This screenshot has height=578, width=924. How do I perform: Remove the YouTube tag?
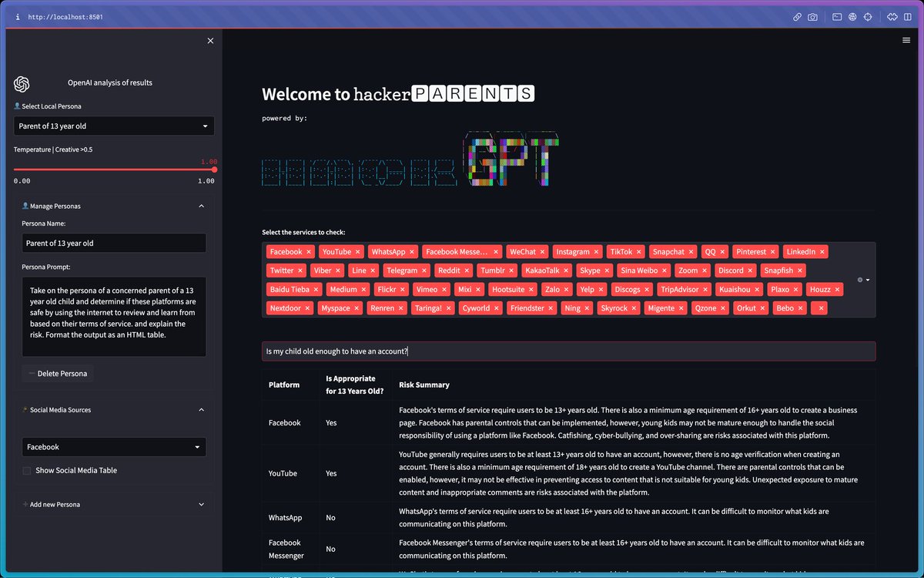[357, 252]
